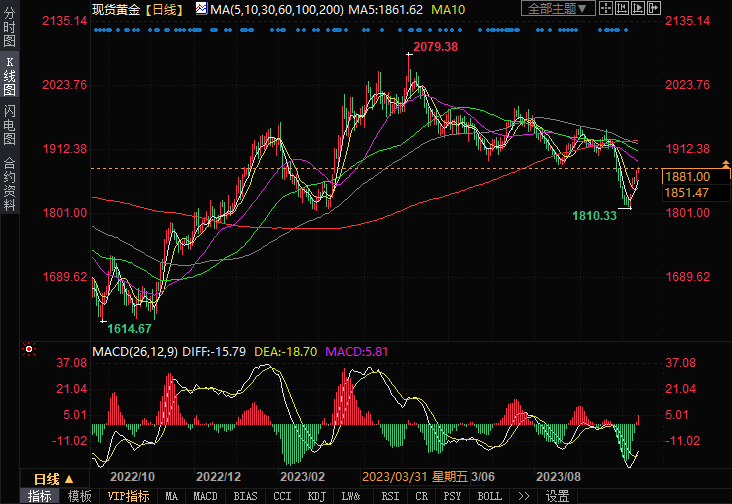This screenshot has width=732, height=504.
Task: Toggle the KDJ indicator
Action: coord(317,496)
